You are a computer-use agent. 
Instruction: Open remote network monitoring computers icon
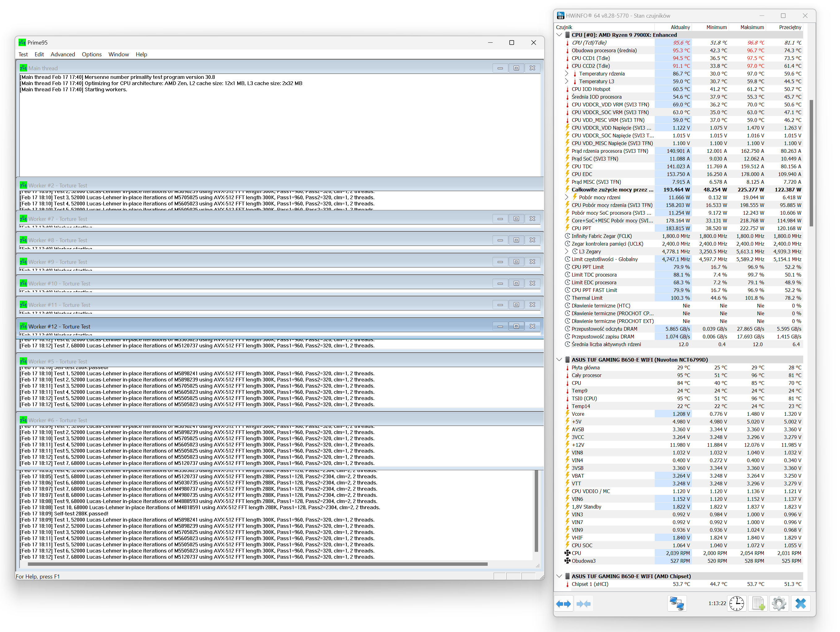pos(677,604)
